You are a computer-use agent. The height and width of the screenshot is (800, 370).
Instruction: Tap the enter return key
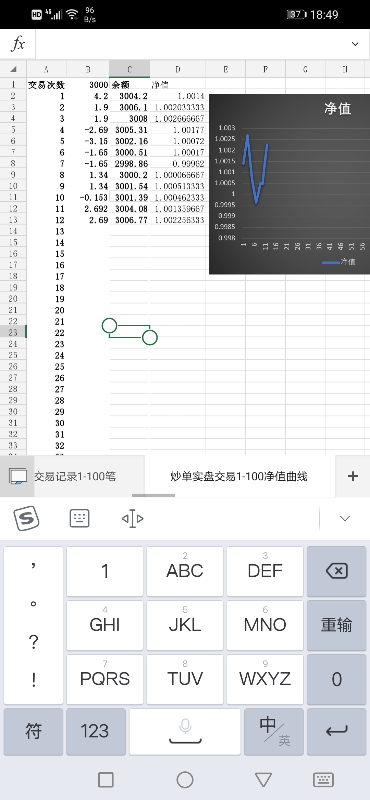[336, 732]
